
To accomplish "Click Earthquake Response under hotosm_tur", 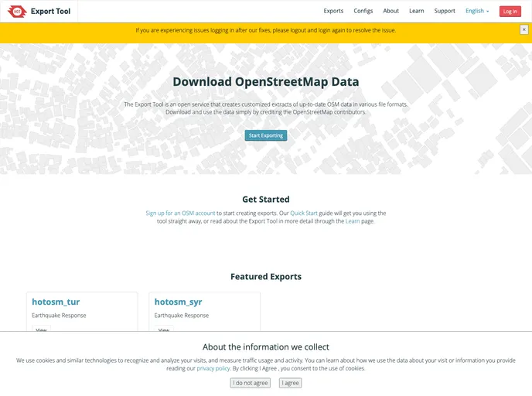I will click(59, 316).
